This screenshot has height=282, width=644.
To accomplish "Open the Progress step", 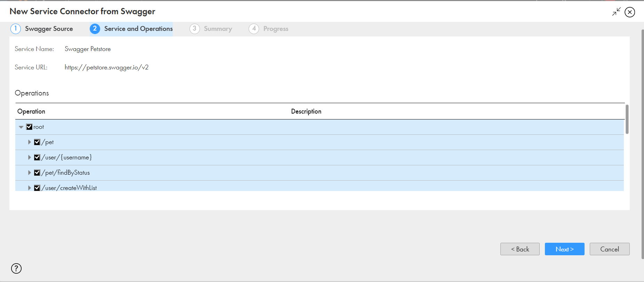I will coord(276,29).
